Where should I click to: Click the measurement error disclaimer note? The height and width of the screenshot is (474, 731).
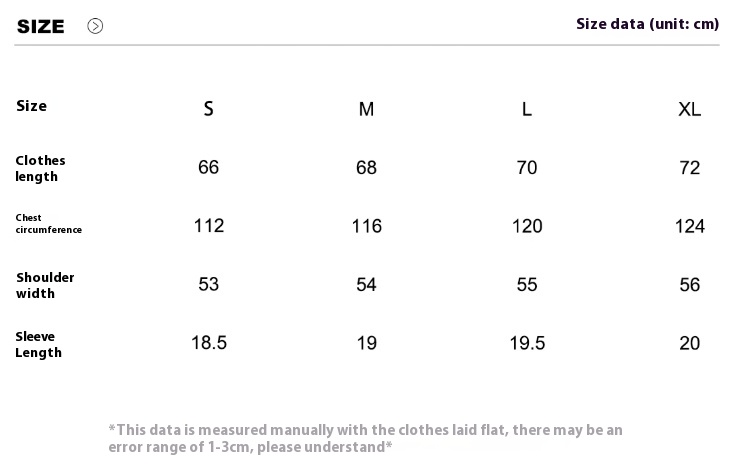coord(366,438)
